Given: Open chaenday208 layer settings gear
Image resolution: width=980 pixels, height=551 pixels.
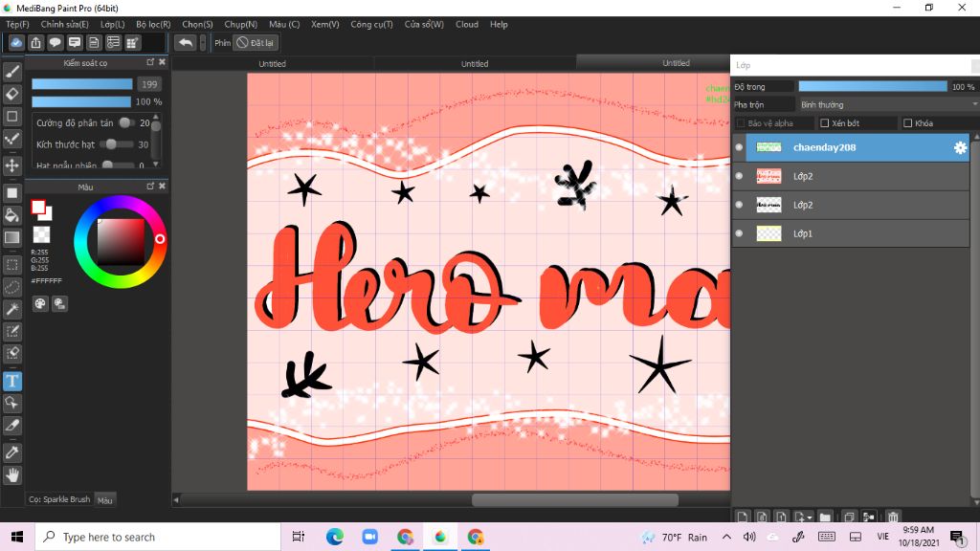Looking at the screenshot, I should click(x=960, y=147).
